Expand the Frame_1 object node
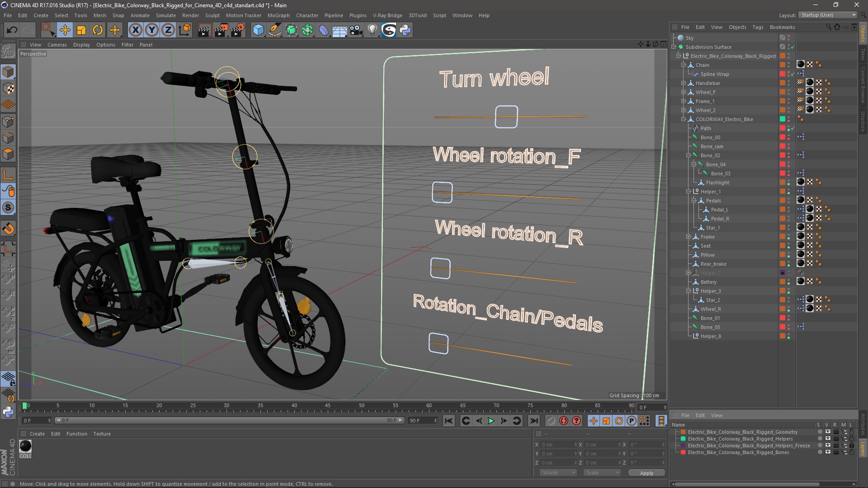The image size is (868, 488). point(684,101)
